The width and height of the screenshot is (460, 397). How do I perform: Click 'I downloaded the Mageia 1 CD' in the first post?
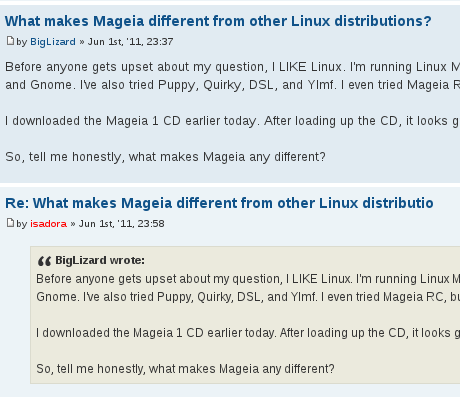(233, 121)
